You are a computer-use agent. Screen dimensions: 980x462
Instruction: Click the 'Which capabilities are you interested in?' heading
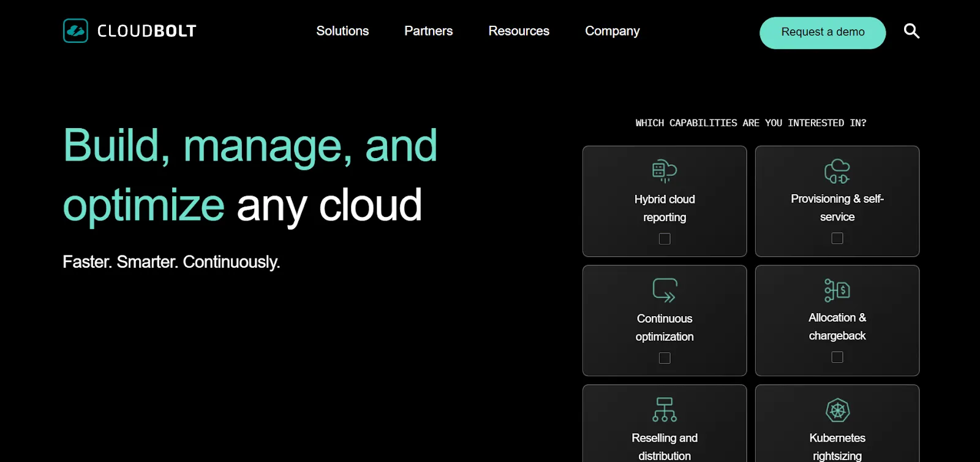click(751, 123)
